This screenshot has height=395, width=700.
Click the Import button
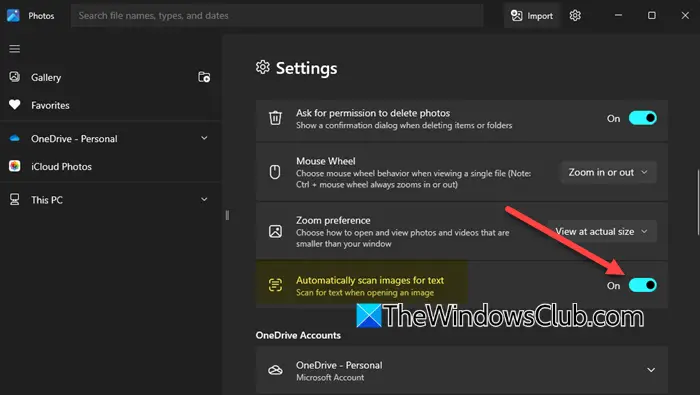531,16
